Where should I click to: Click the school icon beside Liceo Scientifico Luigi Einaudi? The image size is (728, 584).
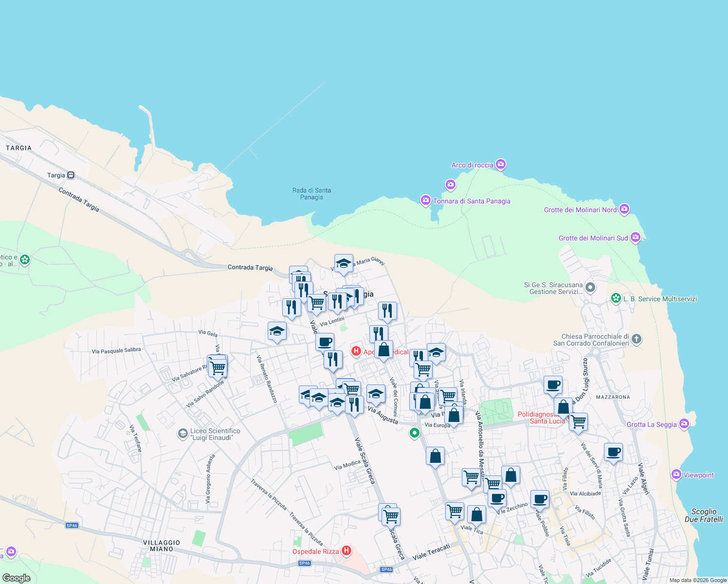click(x=182, y=432)
